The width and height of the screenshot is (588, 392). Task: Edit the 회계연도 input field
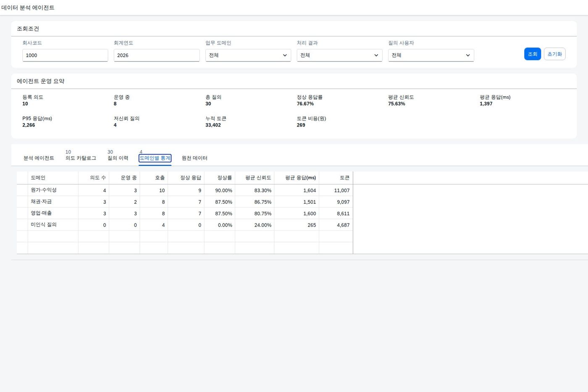[x=157, y=55]
